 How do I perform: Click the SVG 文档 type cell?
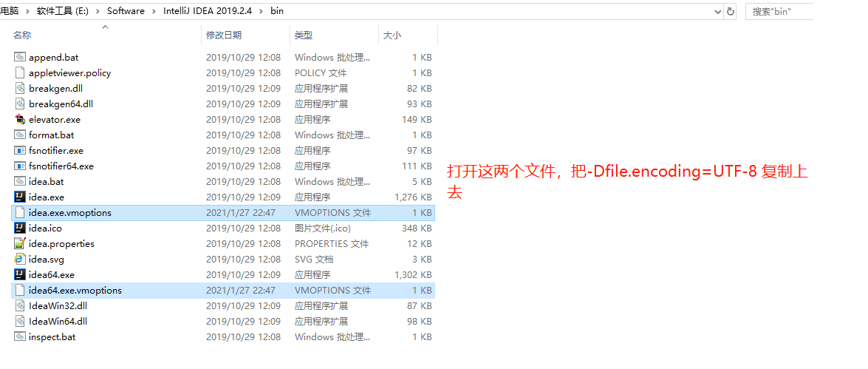click(314, 259)
